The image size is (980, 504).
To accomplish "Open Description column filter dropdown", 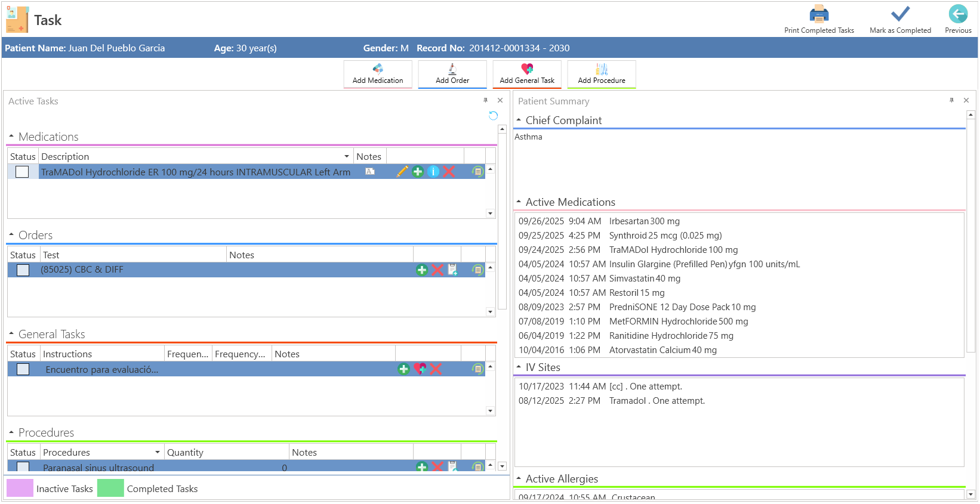I will tap(347, 156).
